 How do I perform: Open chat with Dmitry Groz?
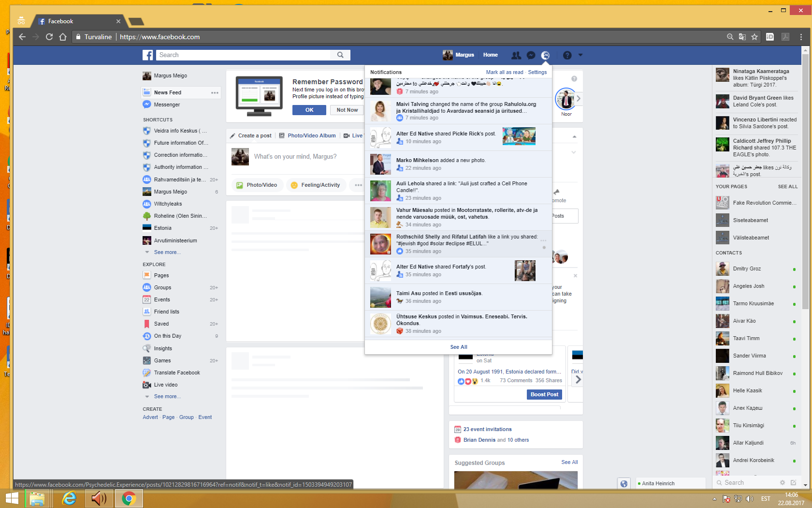pos(756,269)
